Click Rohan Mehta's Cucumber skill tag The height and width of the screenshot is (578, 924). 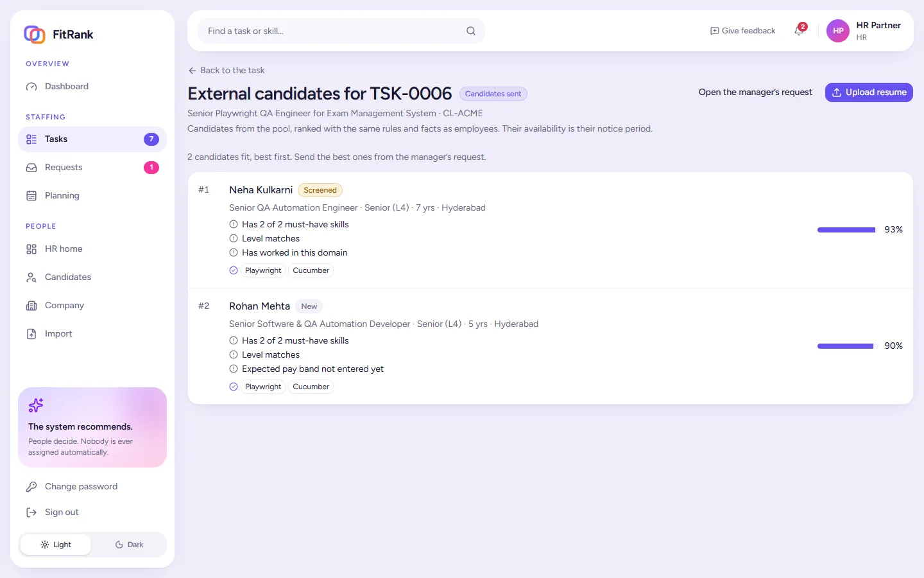[x=311, y=387]
